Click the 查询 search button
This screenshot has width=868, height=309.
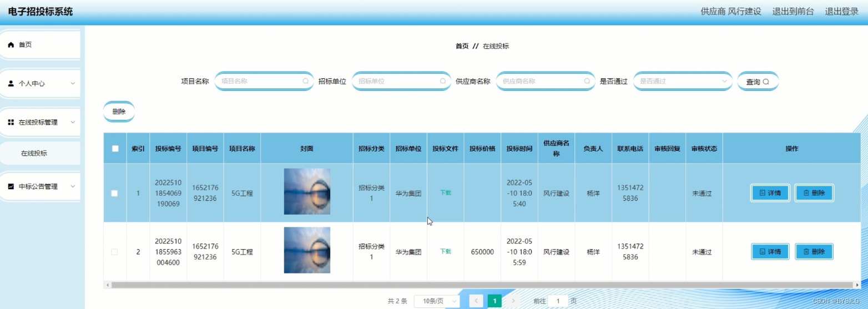(758, 82)
